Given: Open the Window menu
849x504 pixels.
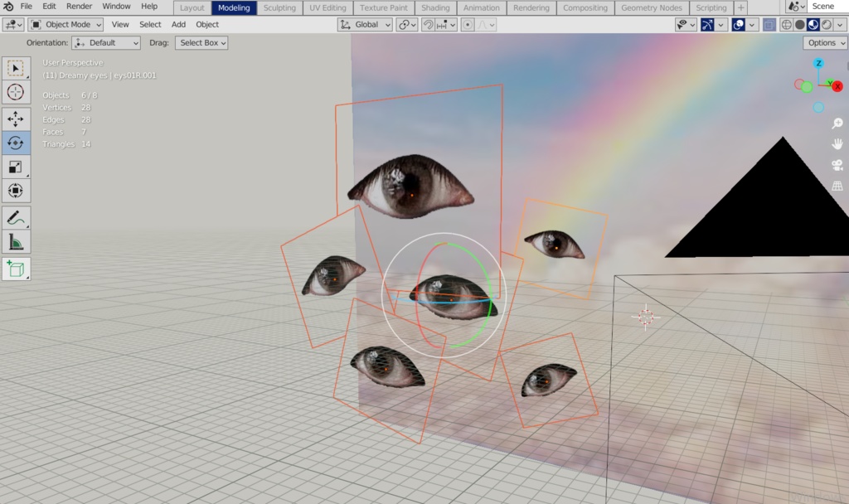Looking at the screenshot, I should (x=116, y=7).
